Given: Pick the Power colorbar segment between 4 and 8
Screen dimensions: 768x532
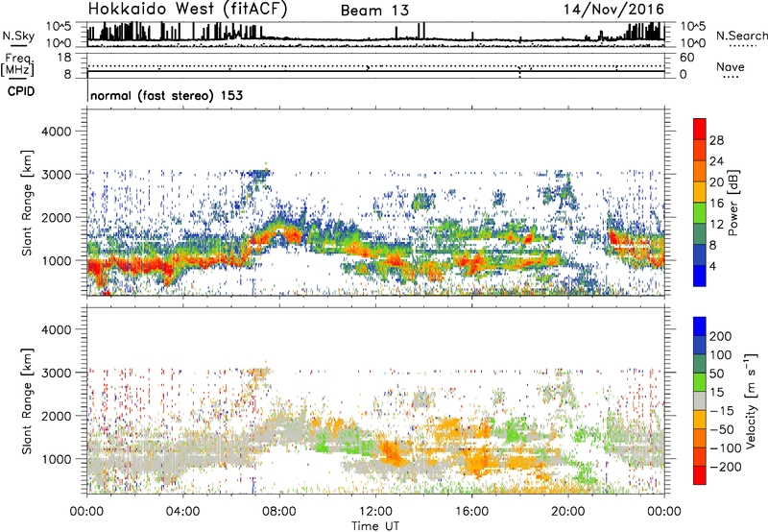Looking at the screenshot, I should pos(700,255).
